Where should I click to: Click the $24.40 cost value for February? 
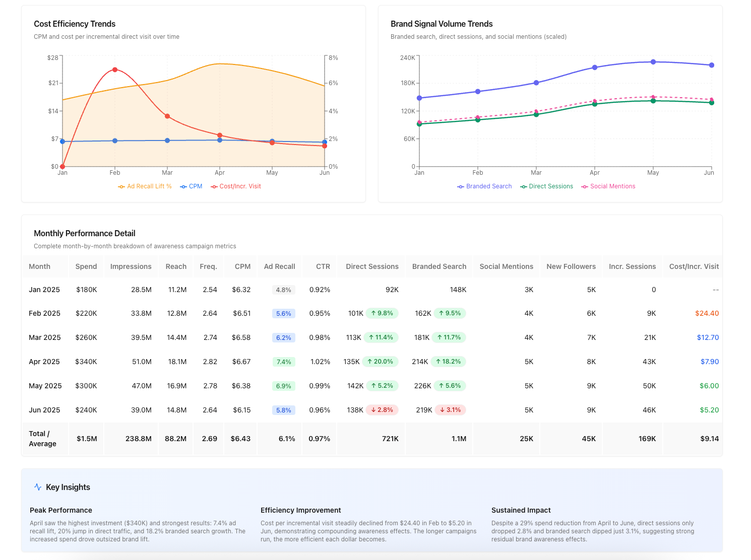[x=707, y=313]
